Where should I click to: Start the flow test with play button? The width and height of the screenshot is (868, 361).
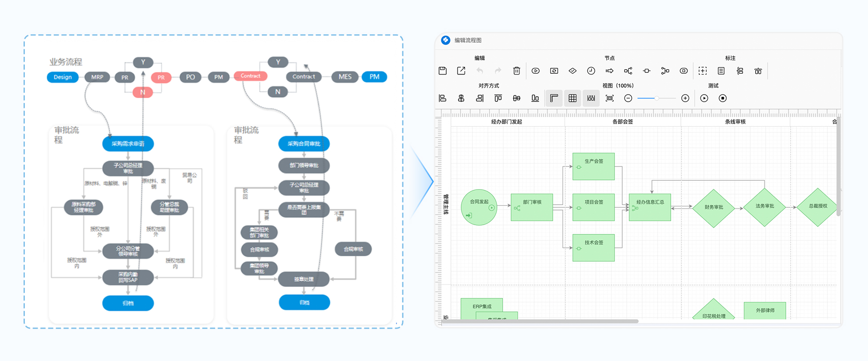[x=704, y=98]
